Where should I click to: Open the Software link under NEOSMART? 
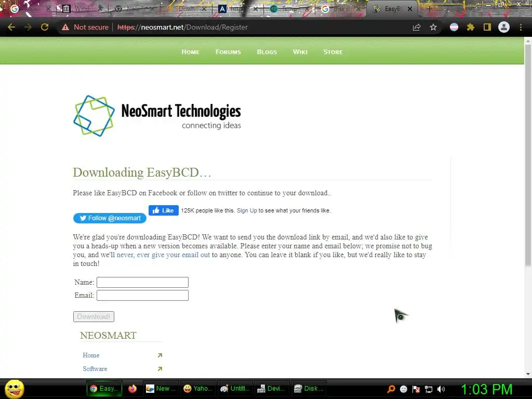(x=95, y=369)
